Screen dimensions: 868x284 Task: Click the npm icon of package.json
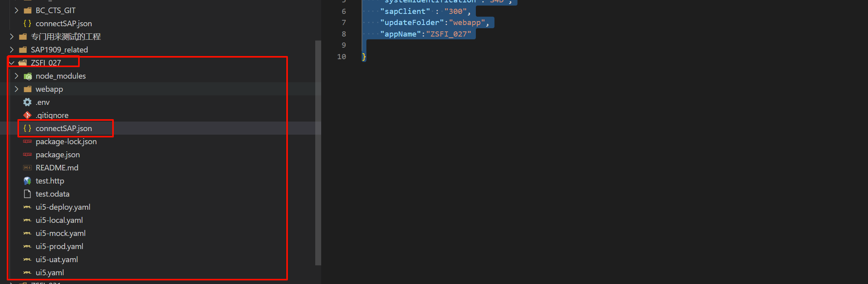(27, 155)
